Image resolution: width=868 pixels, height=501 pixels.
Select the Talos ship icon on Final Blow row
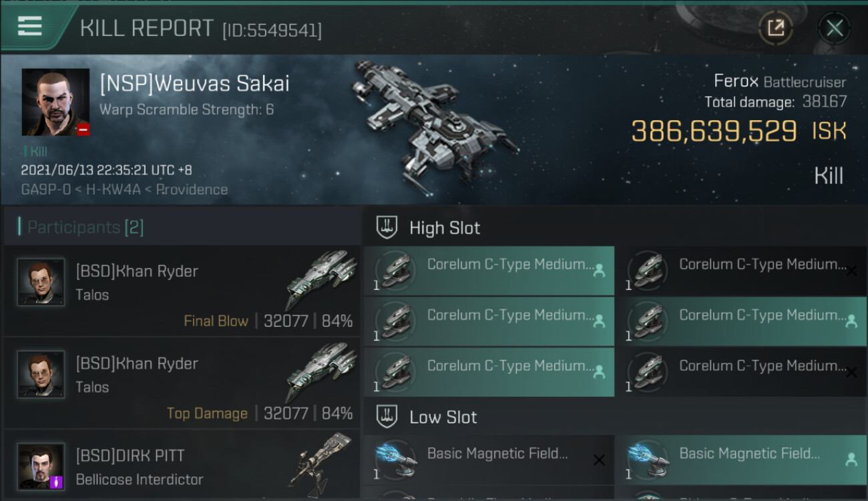click(x=322, y=281)
